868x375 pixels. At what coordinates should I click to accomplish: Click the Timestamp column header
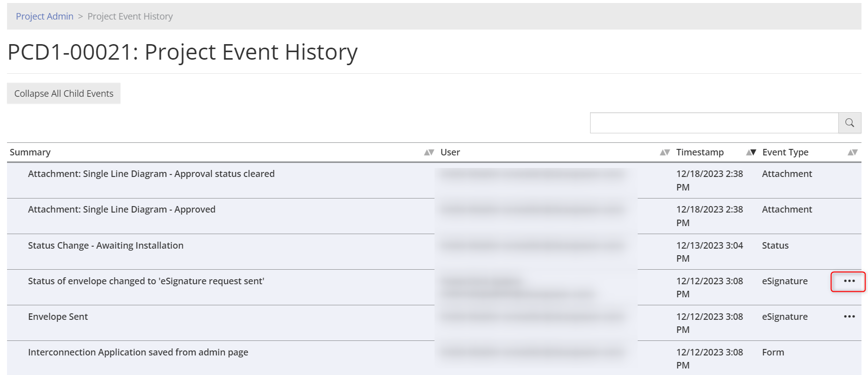700,152
